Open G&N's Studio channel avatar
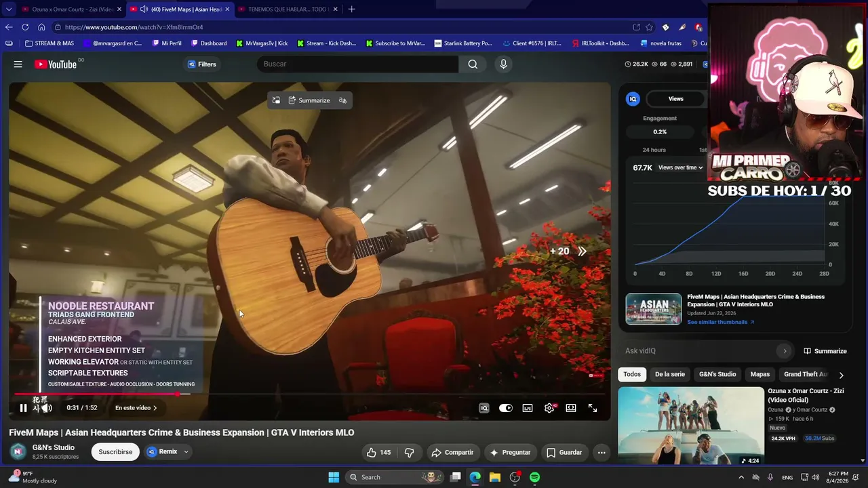Image resolution: width=868 pixels, height=488 pixels. click(x=18, y=451)
